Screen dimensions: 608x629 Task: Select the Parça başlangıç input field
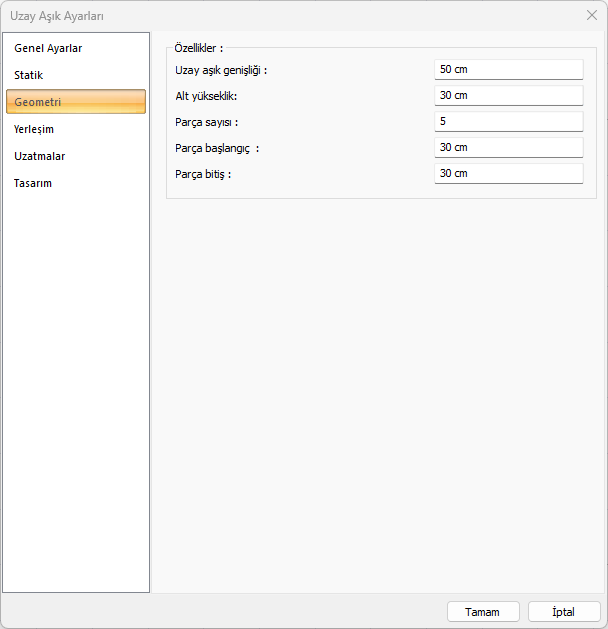point(508,148)
